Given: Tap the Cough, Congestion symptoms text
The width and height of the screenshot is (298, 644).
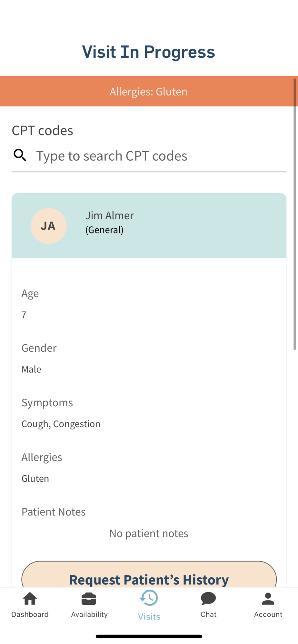Looking at the screenshot, I should point(61,424).
